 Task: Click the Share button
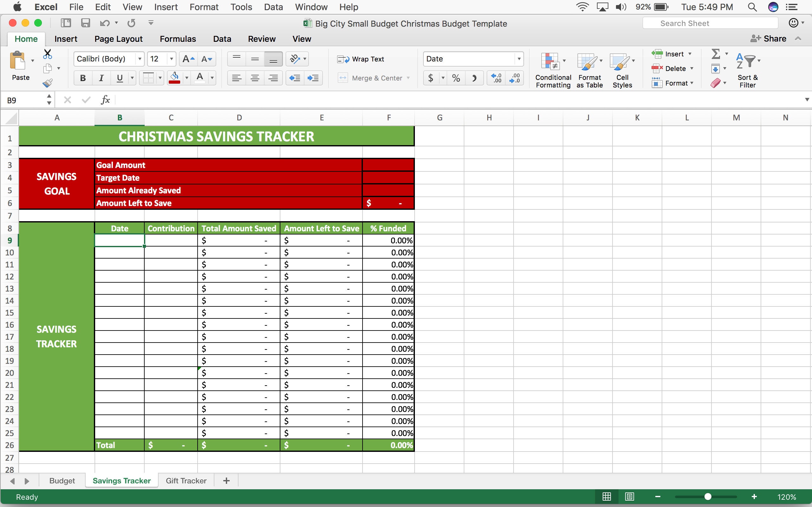pos(768,39)
